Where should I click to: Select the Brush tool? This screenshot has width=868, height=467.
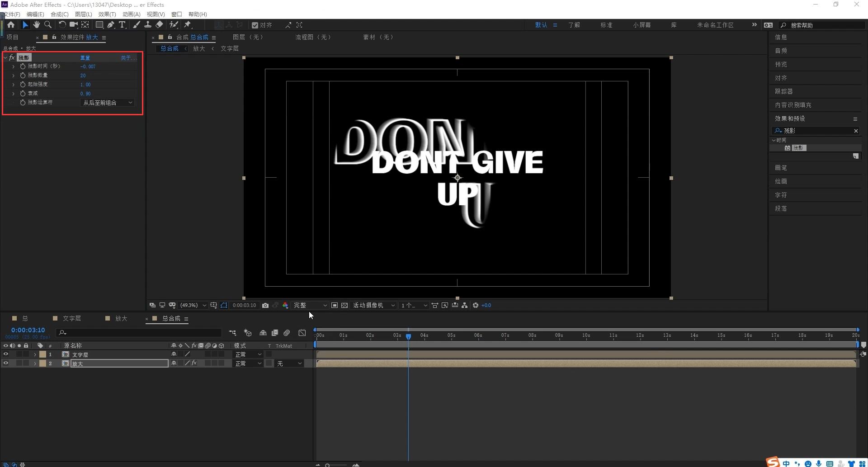click(137, 25)
